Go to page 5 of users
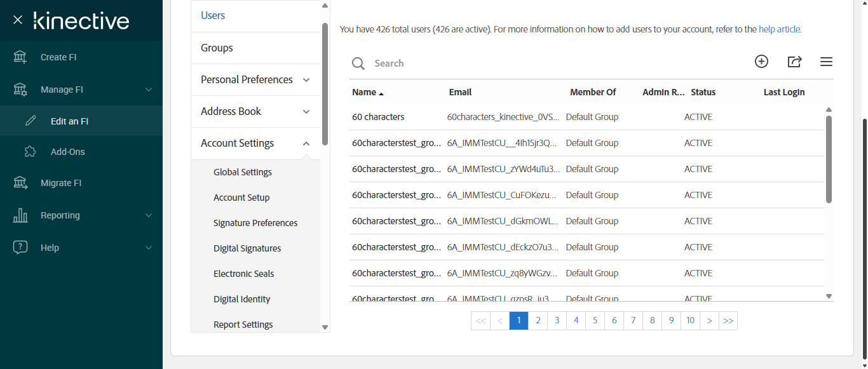The image size is (868, 369). pyautogui.click(x=595, y=321)
